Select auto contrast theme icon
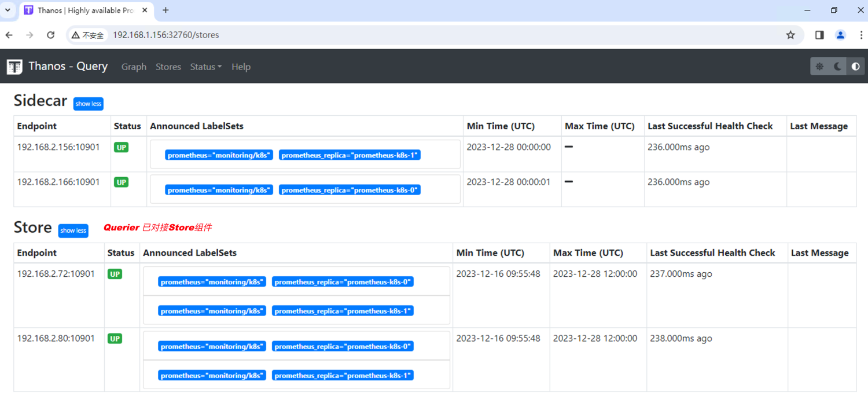Screen dimensions: 868x399 point(855,67)
